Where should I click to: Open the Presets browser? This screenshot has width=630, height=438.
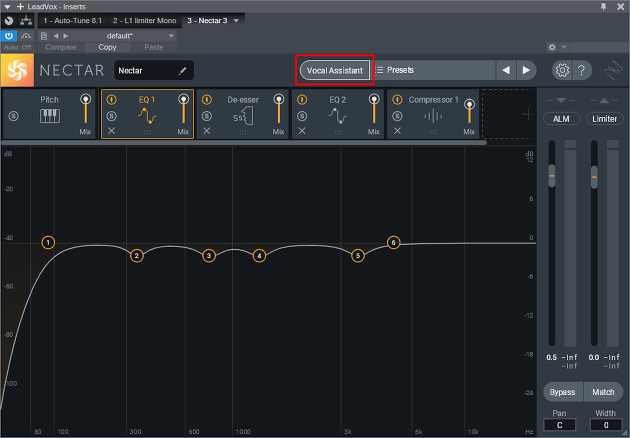(433, 70)
